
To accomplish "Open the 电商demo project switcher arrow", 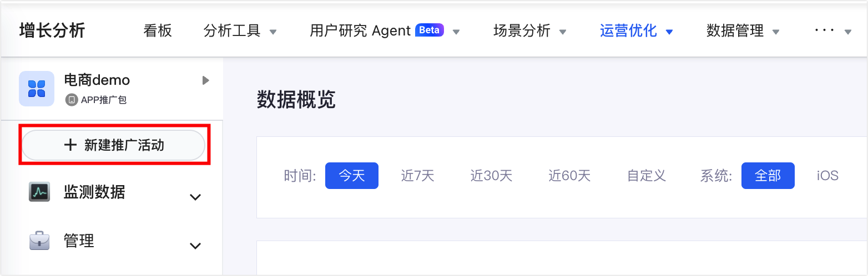I will pyautogui.click(x=205, y=81).
